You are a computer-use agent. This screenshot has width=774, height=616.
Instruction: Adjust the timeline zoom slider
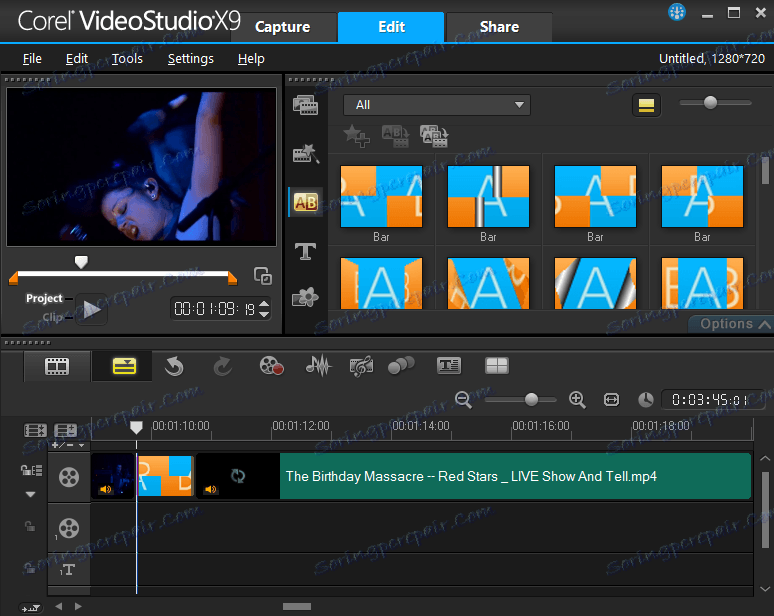click(x=531, y=399)
